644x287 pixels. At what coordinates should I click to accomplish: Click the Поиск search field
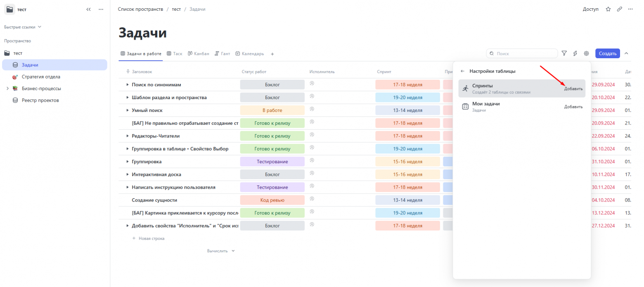(x=523, y=53)
